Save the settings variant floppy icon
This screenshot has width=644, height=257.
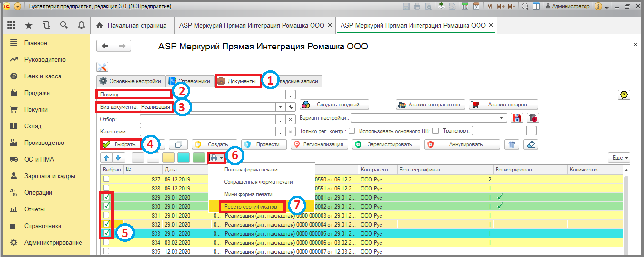[x=517, y=118]
